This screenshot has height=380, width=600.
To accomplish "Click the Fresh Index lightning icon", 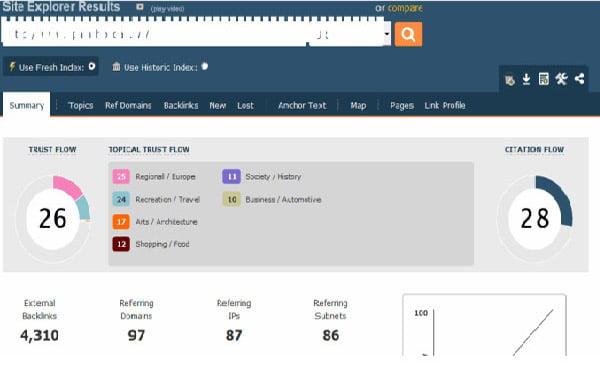I will [12, 67].
